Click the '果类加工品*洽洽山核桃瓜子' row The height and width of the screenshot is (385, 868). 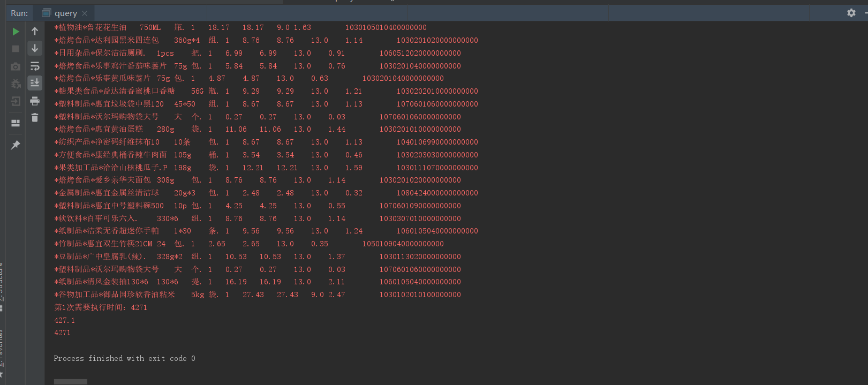click(266, 168)
